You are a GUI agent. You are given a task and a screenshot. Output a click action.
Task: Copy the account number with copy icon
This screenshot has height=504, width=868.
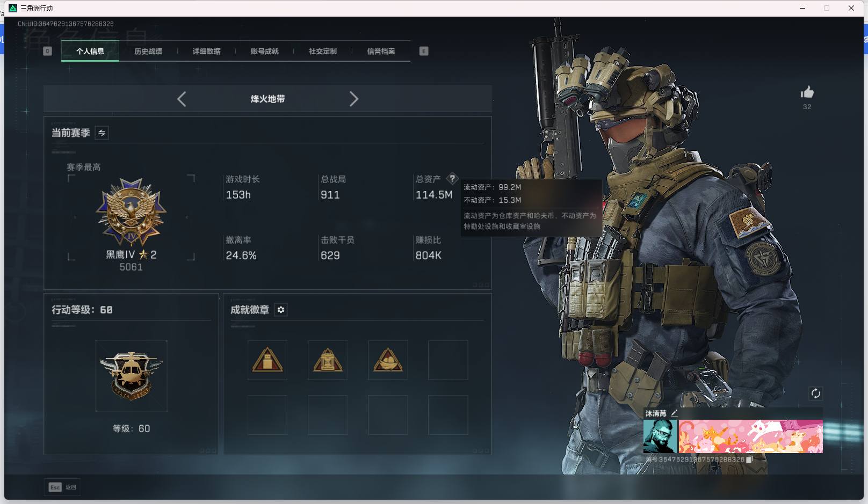click(x=749, y=459)
